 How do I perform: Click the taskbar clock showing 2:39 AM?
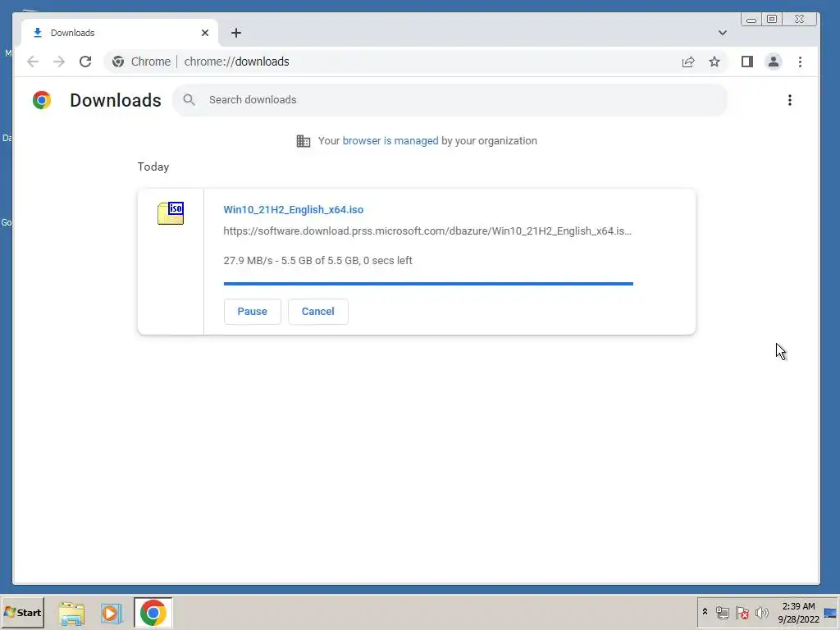pyautogui.click(x=798, y=613)
